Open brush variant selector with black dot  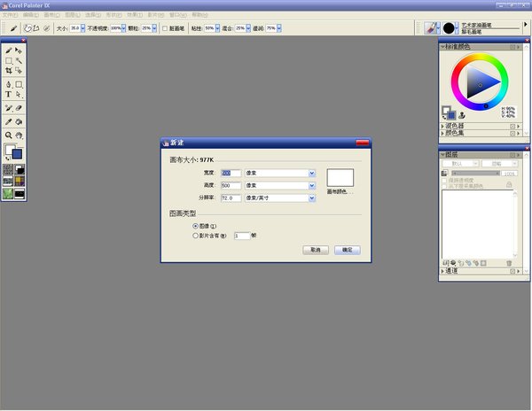449,28
